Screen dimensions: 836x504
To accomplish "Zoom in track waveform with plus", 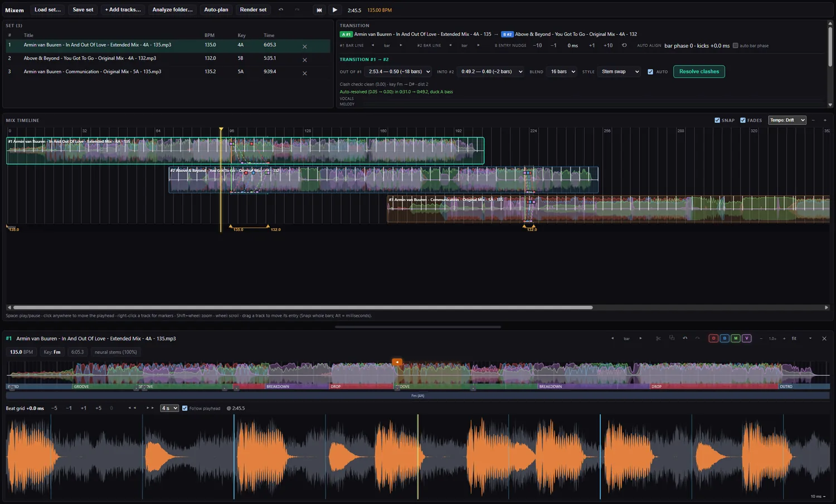I will tap(784, 339).
